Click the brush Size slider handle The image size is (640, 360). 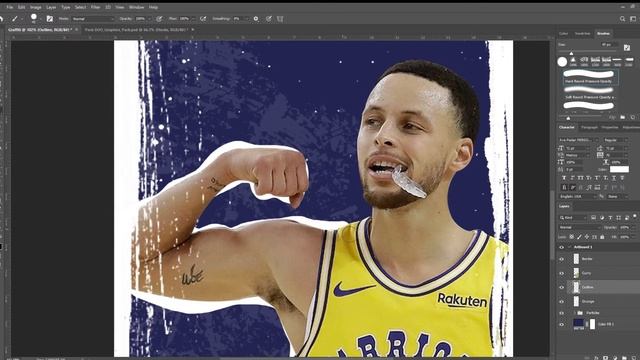click(x=571, y=53)
